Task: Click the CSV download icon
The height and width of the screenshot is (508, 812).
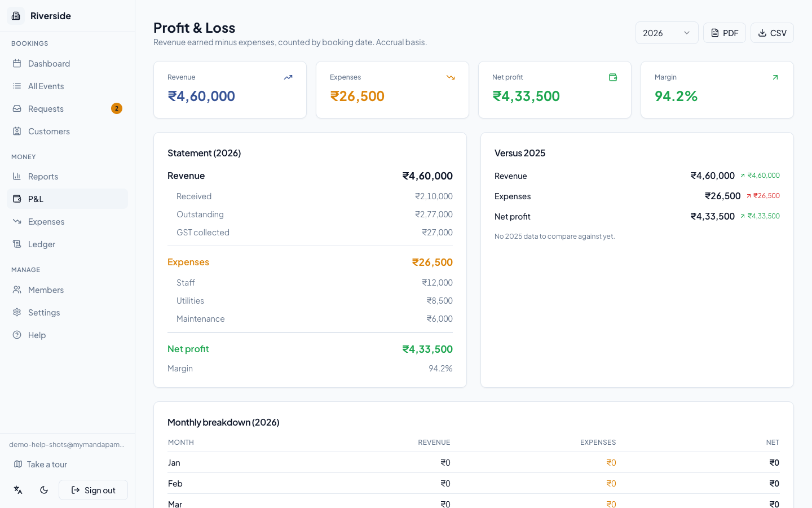Action: coord(762,33)
